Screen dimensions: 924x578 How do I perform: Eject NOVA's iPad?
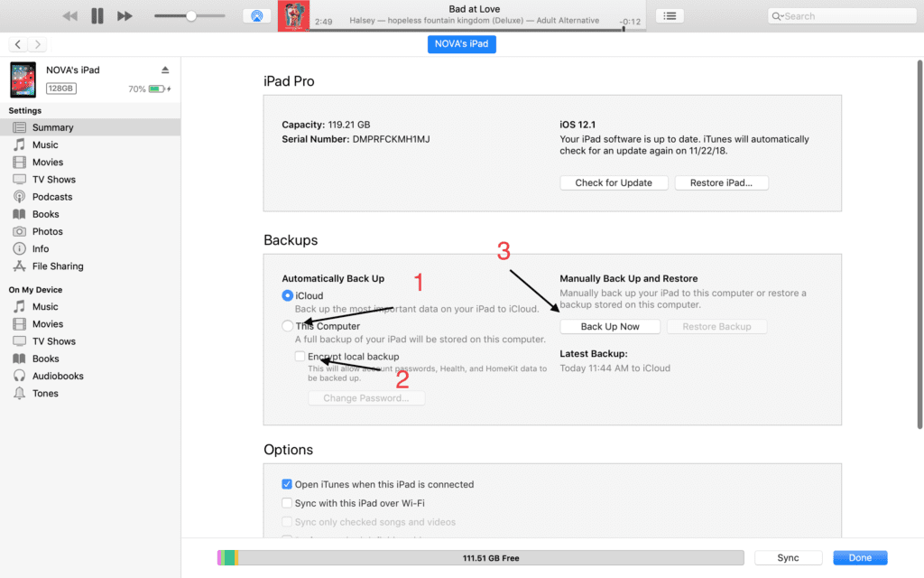click(x=165, y=70)
